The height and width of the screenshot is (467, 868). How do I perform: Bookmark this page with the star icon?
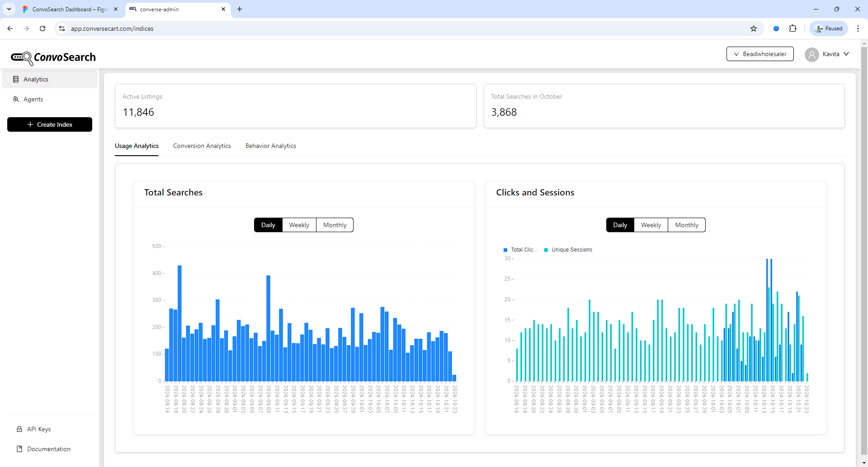754,29
